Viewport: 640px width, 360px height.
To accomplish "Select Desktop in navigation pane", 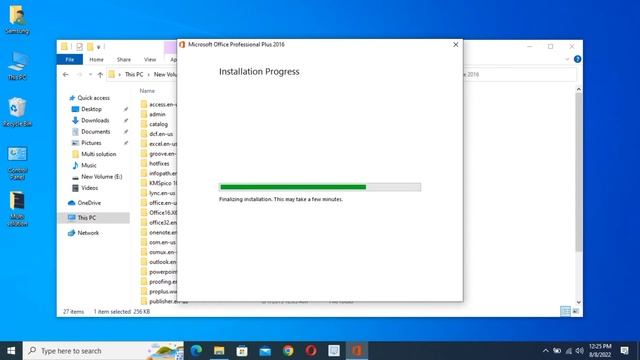I will tap(91, 109).
